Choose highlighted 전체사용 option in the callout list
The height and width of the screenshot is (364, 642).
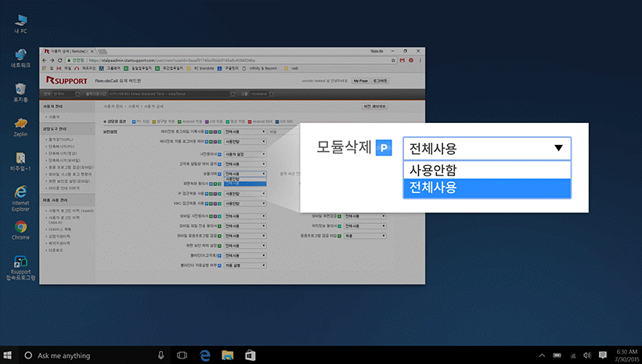(487, 188)
